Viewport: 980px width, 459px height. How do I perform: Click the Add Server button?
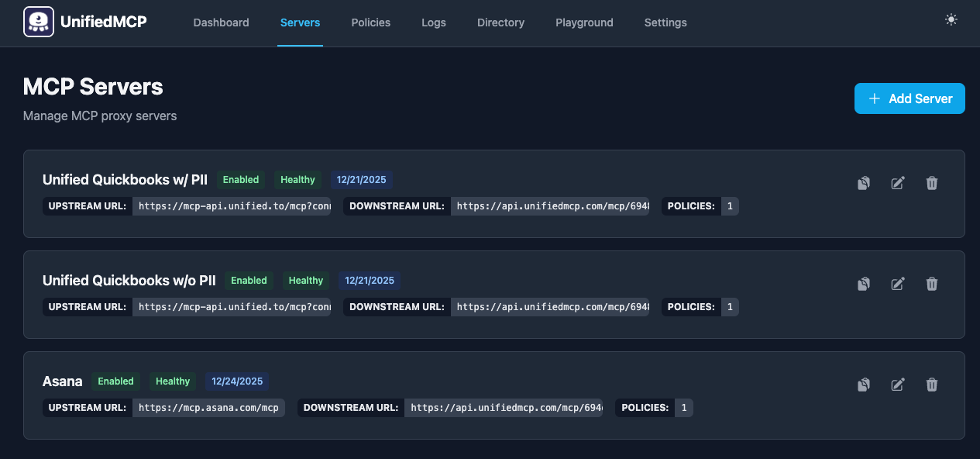pos(910,98)
